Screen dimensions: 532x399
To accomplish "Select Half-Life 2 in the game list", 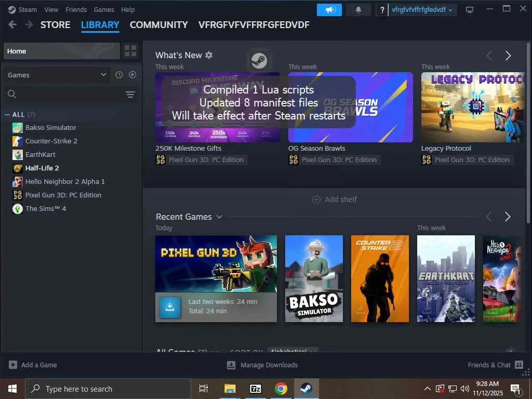I will (x=42, y=168).
